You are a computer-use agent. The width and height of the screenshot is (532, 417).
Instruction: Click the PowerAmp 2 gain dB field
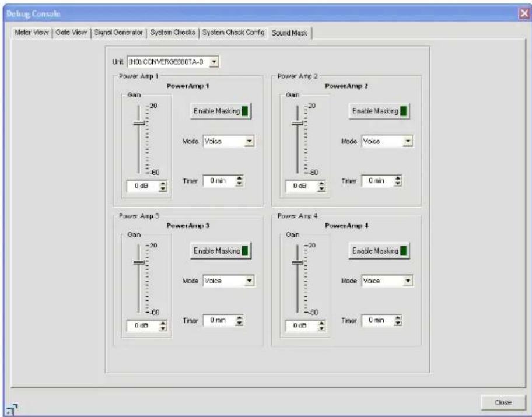301,186
